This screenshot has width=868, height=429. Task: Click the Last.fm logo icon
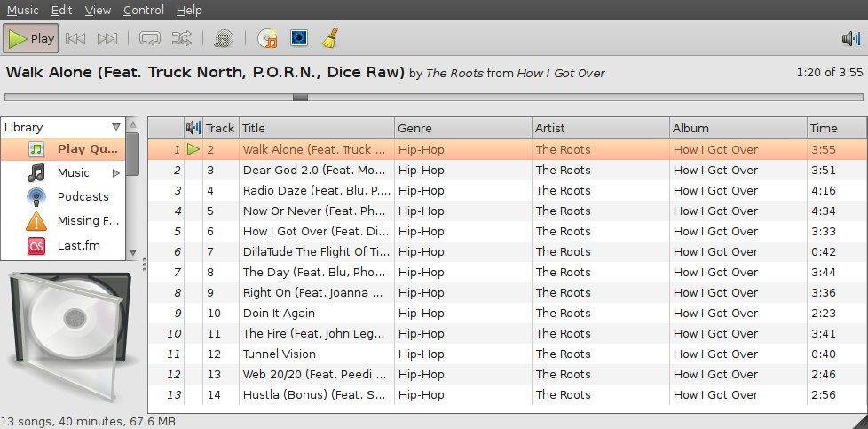point(36,245)
